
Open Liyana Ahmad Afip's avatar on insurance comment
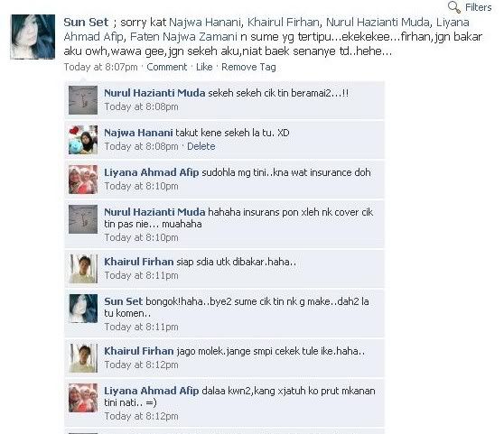point(83,180)
